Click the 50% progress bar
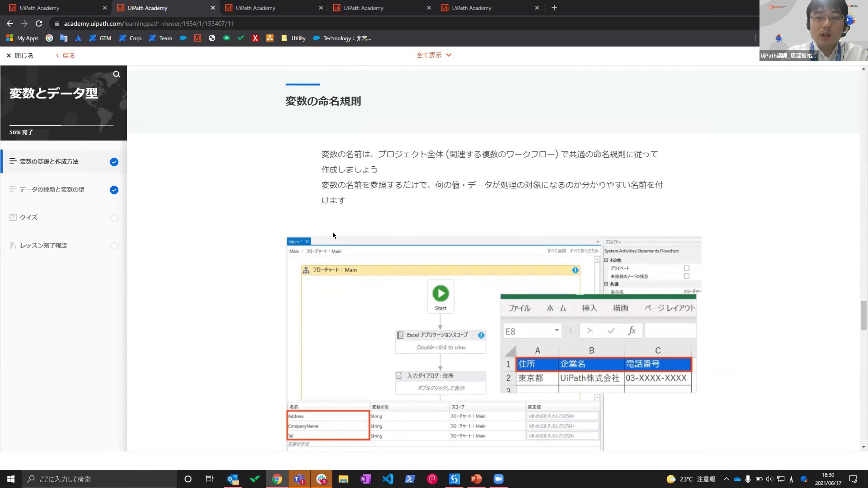This screenshot has height=488, width=868. (61, 125)
